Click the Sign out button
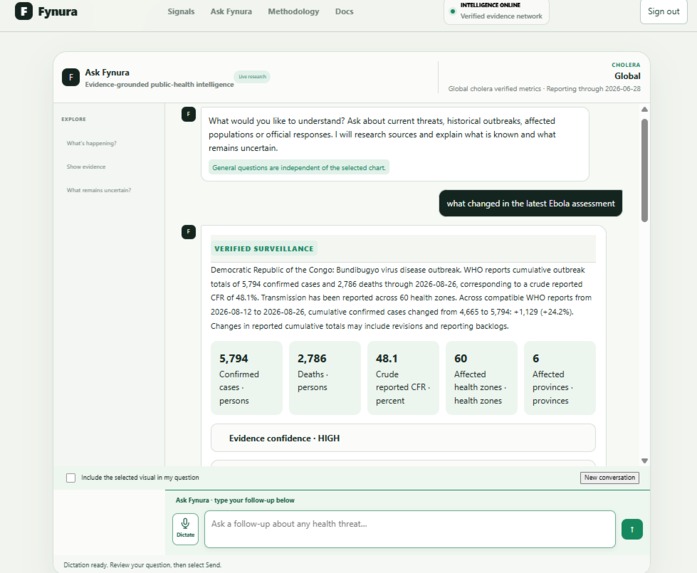Screen dimensions: 697x573 [x=663, y=12]
